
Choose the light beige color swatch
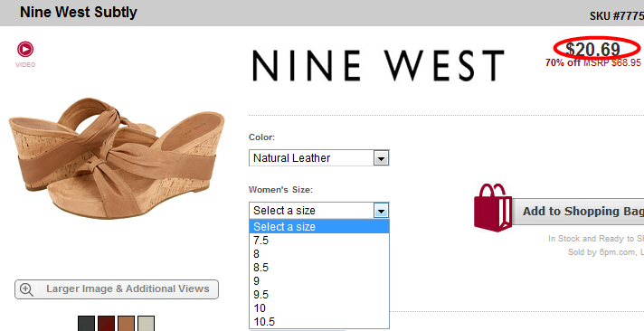coord(146,324)
